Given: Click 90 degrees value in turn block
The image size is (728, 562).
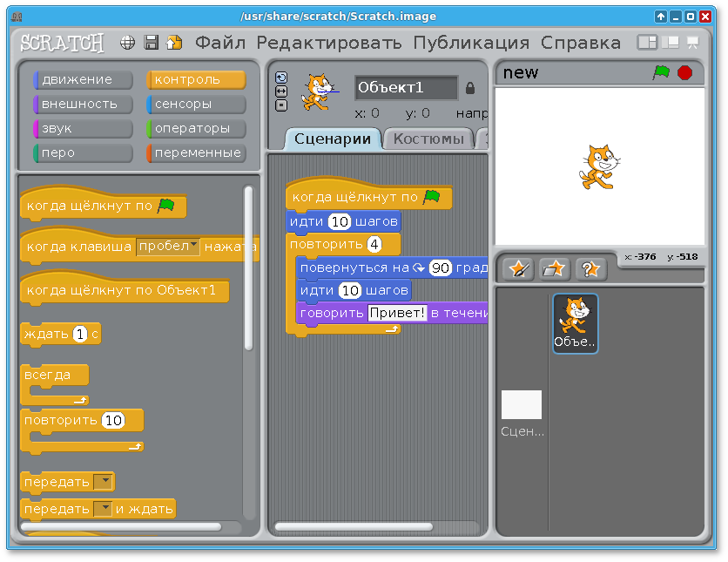Looking at the screenshot, I should (440, 267).
